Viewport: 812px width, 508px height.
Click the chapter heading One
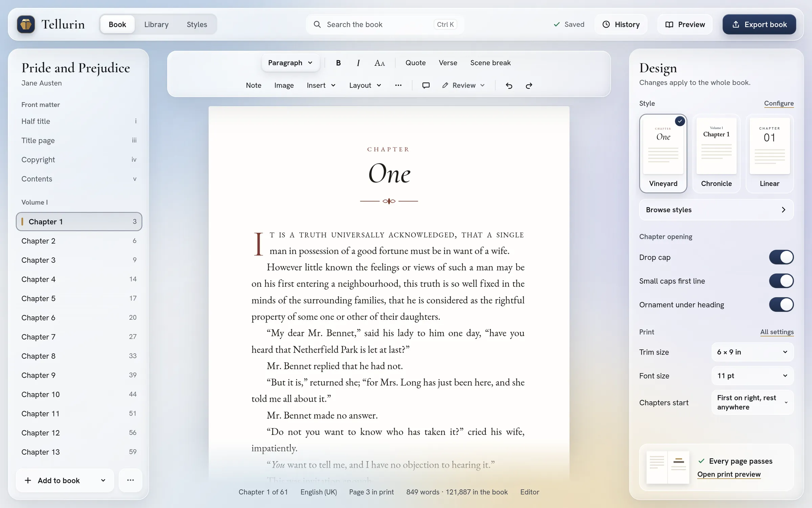click(x=389, y=173)
